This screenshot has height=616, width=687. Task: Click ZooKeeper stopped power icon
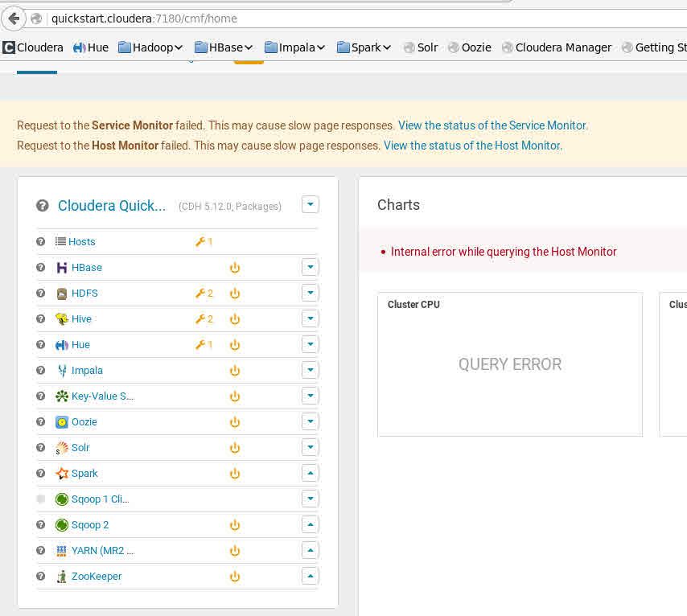click(x=235, y=577)
